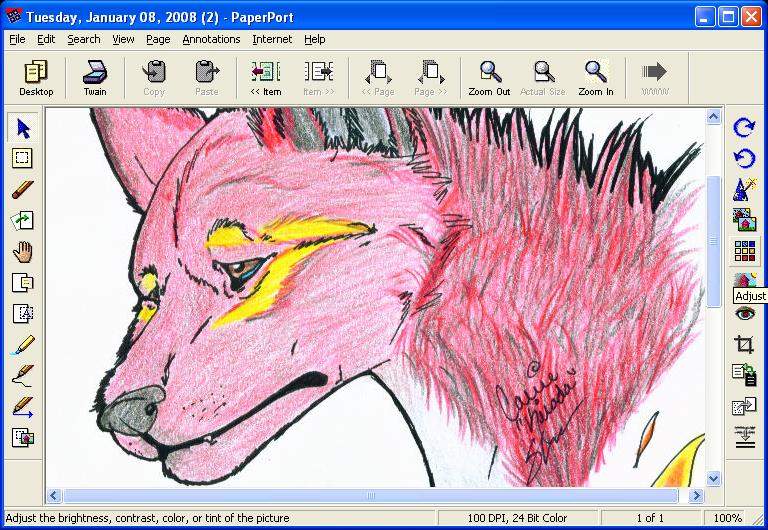Select the yellow highlighter tool
The width and height of the screenshot is (768, 530).
tap(23, 345)
